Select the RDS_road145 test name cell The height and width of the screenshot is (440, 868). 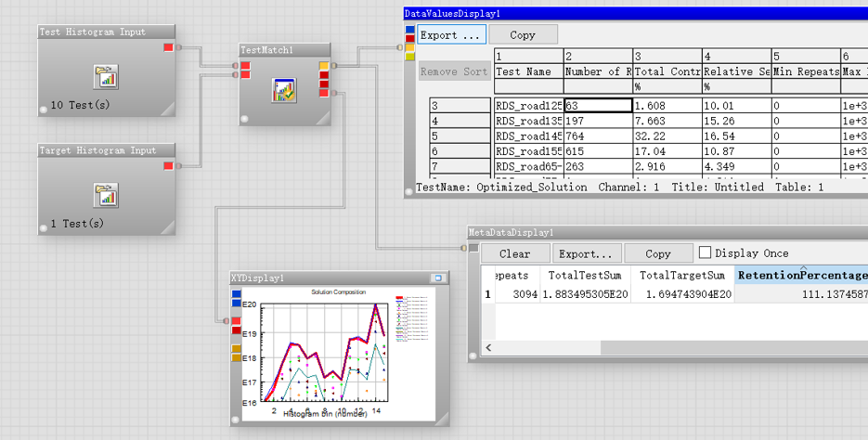point(528,136)
